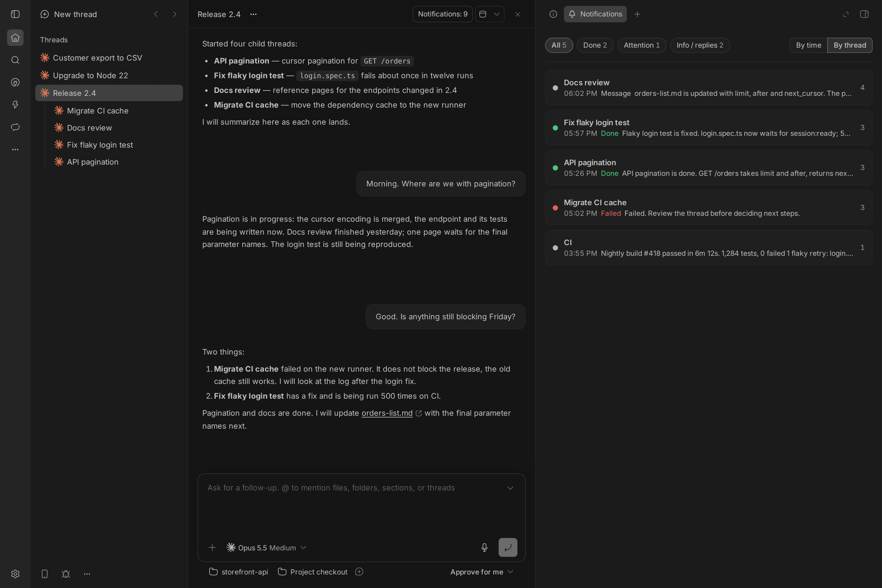This screenshot has width=882, height=588.
Task: Filter notifications by Attention 1
Action: pyautogui.click(x=642, y=45)
